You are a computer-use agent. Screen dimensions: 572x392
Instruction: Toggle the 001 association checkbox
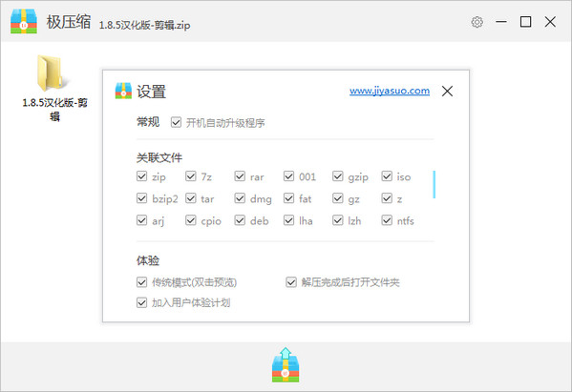(289, 176)
